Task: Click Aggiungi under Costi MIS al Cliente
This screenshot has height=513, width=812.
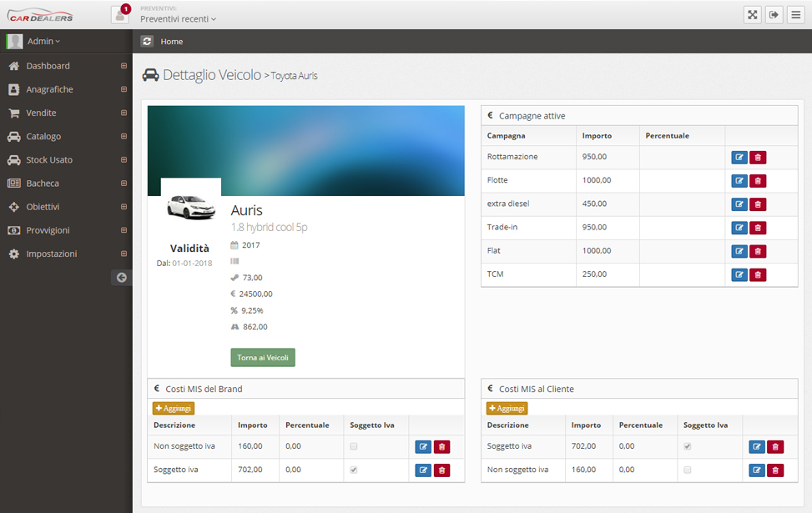Action: pyautogui.click(x=507, y=409)
